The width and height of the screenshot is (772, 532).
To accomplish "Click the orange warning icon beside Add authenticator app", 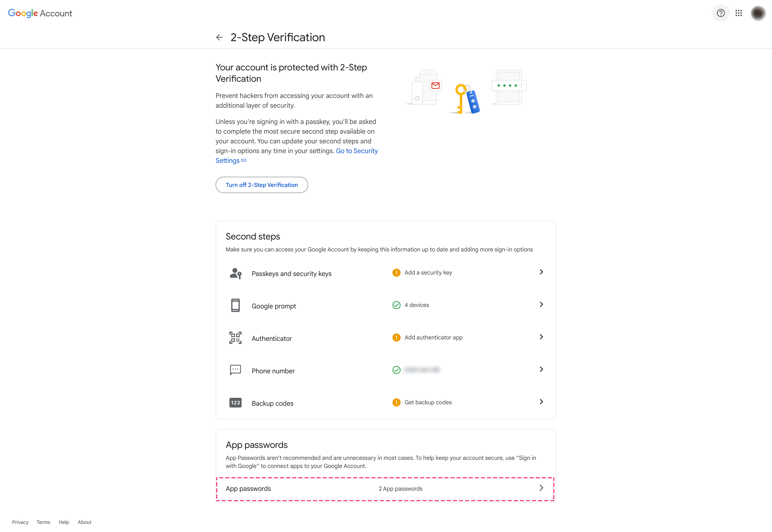I will (x=396, y=337).
